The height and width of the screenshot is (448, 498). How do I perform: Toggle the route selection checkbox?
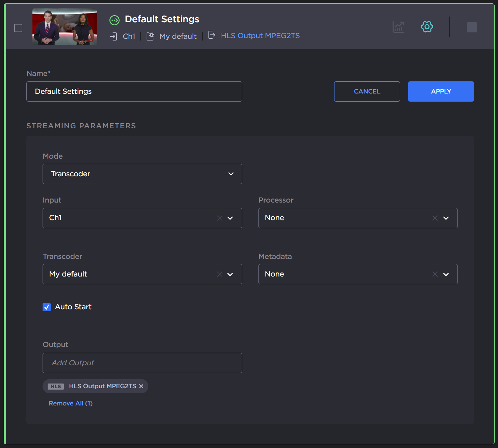click(x=18, y=28)
